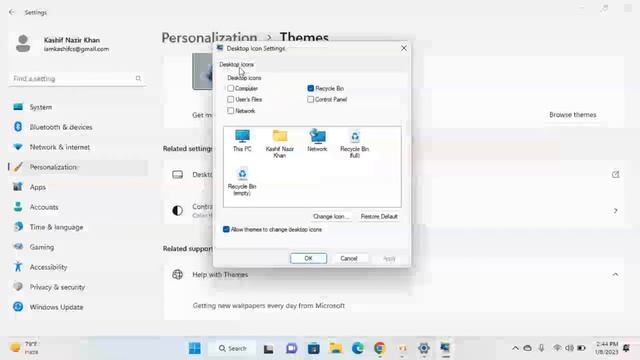The height and width of the screenshot is (360, 640).
Task: Check the Network checkbox
Action: (231, 111)
